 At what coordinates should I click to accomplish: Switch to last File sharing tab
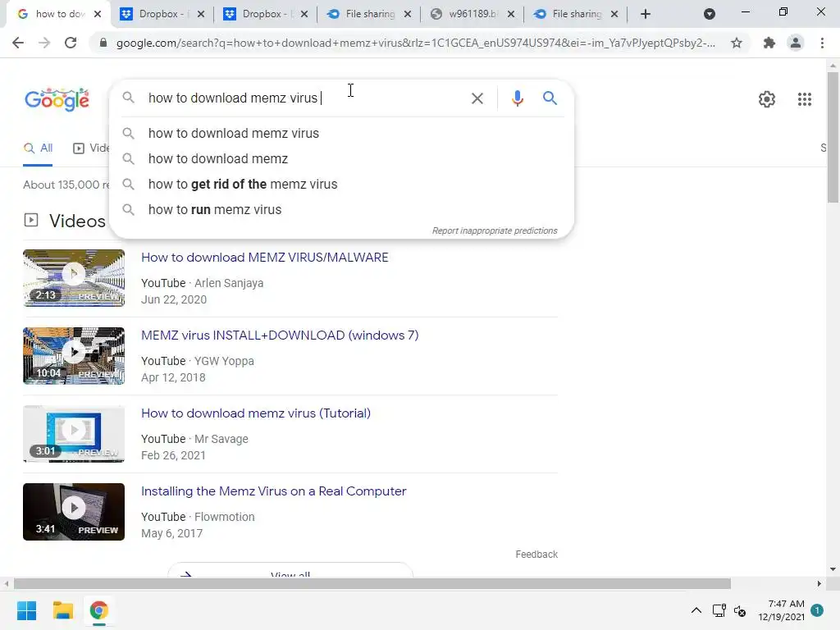(576, 14)
